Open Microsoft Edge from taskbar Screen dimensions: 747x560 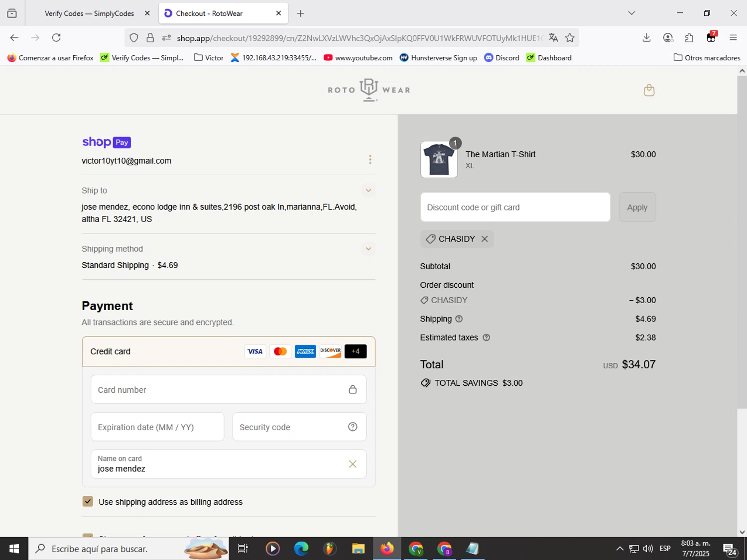click(x=301, y=549)
